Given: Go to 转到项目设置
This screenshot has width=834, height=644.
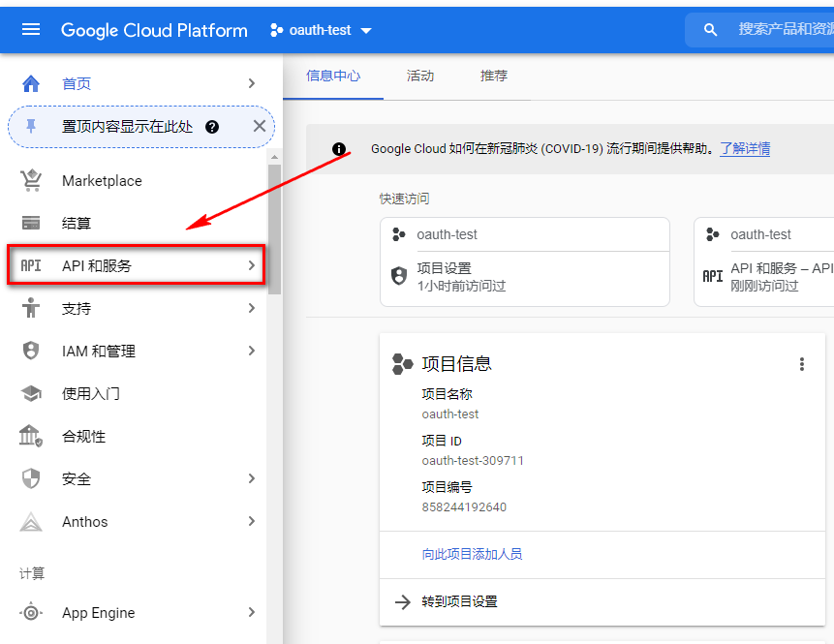Looking at the screenshot, I should click(x=459, y=601).
